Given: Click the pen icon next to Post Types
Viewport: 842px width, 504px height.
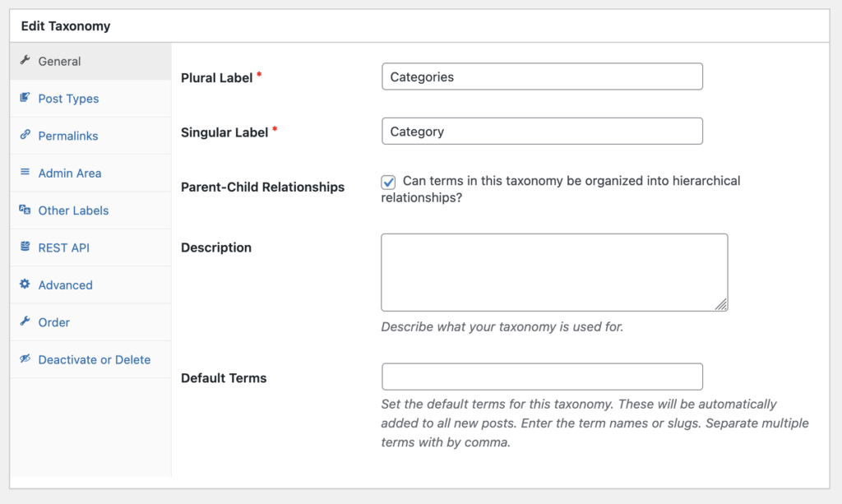Looking at the screenshot, I should click(25, 98).
